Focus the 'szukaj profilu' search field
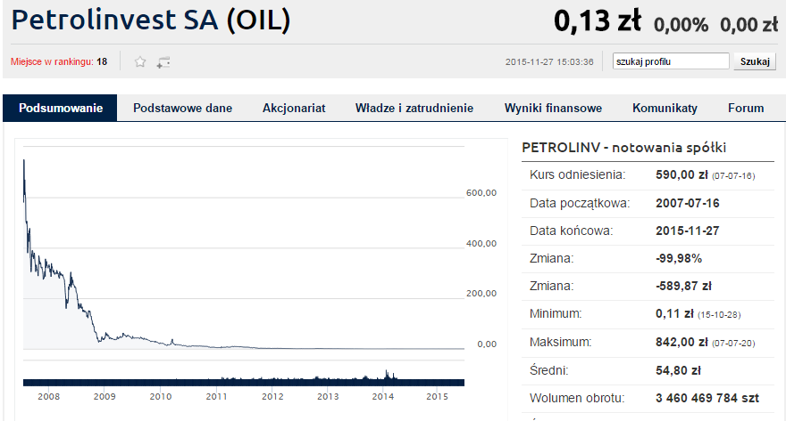This screenshot has height=421, width=786. [671, 62]
